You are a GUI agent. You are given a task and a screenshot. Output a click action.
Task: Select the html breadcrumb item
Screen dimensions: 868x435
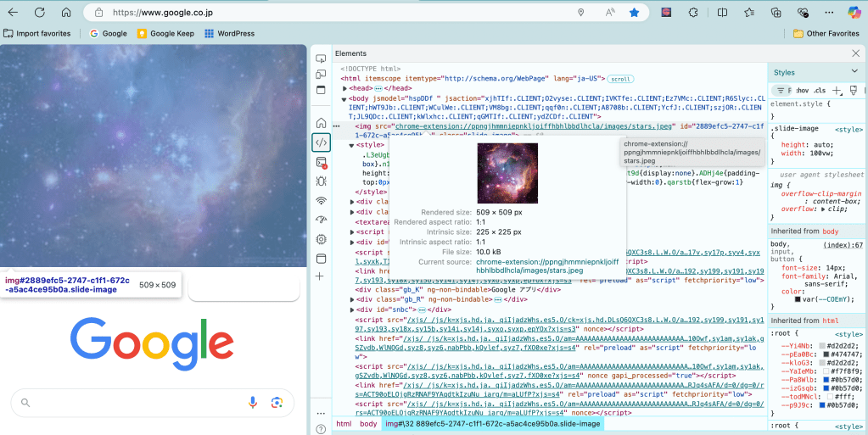tap(344, 423)
